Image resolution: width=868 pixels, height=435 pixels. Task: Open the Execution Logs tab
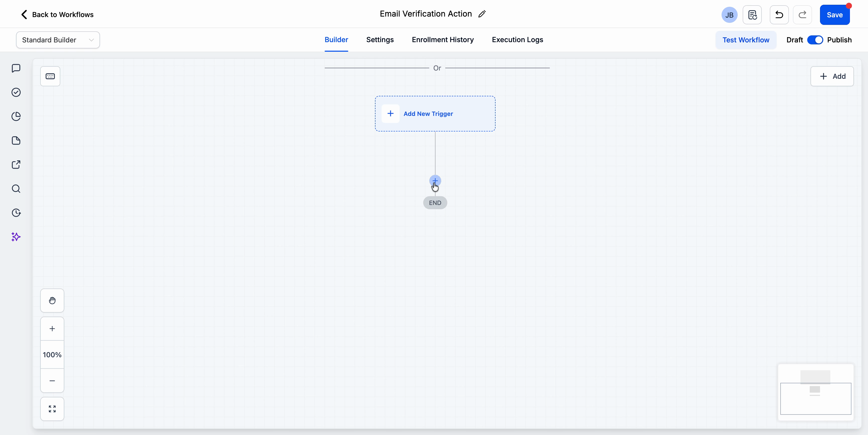(517, 40)
